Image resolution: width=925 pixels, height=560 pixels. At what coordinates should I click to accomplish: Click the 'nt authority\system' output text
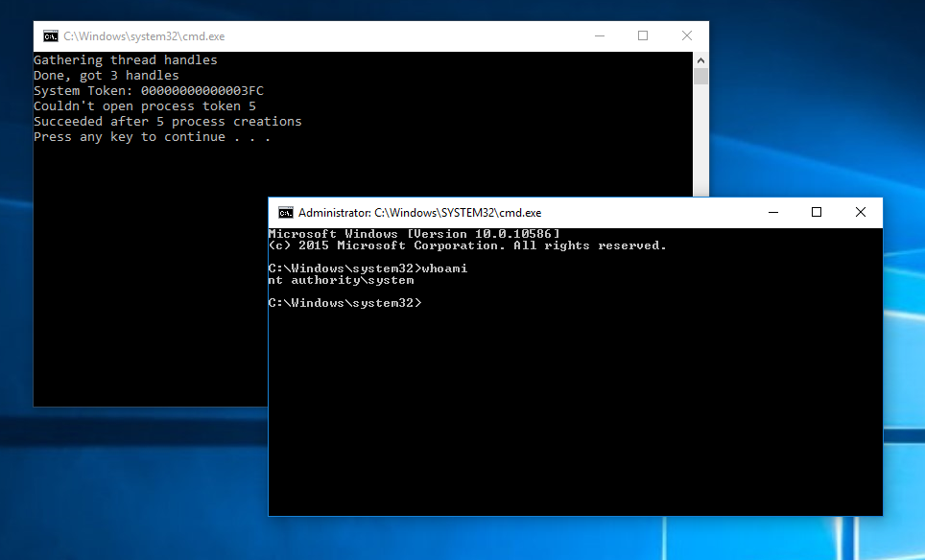[x=341, y=280]
